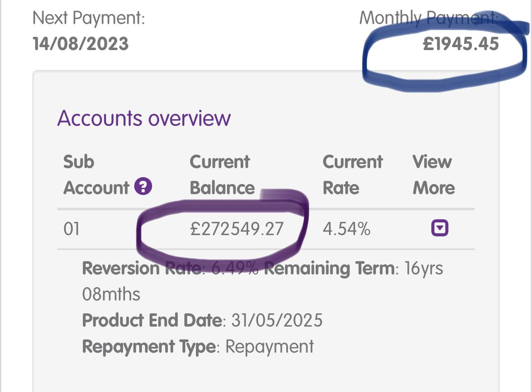The width and height of the screenshot is (532, 392).
Task: Click the Current Balance £272549.27 value
Action: [x=237, y=229]
